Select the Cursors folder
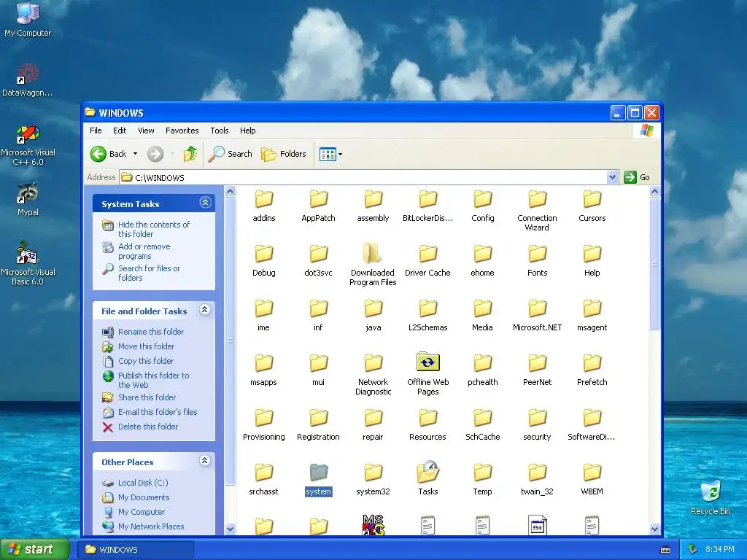 (x=592, y=206)
